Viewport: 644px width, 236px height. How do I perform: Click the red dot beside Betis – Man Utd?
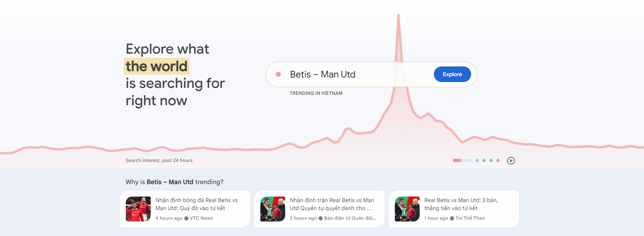278,74
